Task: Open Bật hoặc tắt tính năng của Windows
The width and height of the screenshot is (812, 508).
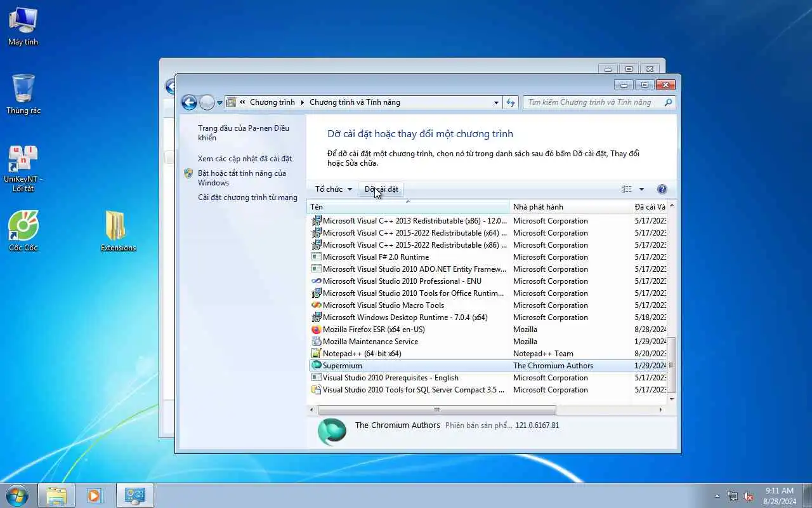Action: click(x=242, y=178)
